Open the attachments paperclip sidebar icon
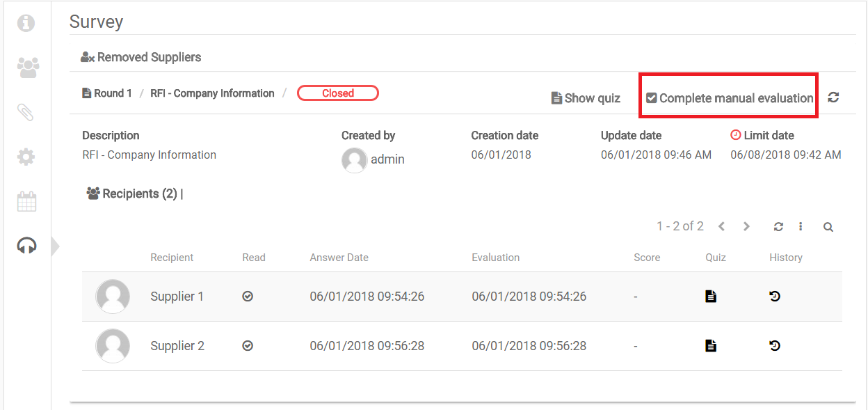 (26, 112)
